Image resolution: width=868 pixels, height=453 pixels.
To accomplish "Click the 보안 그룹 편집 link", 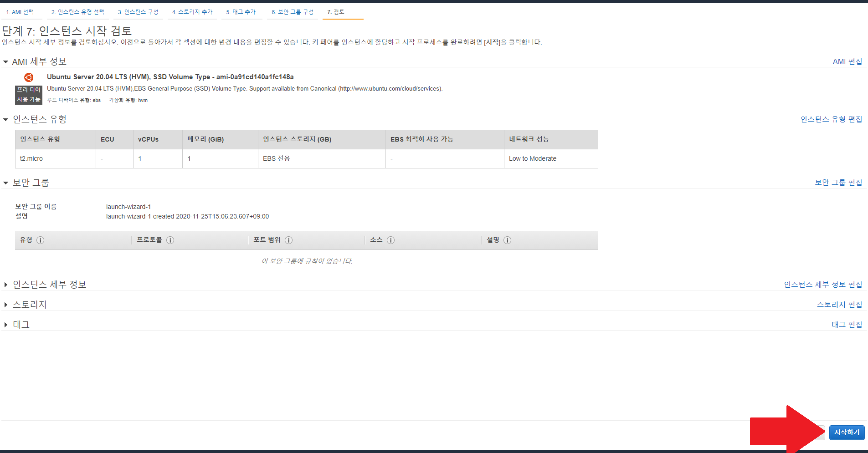I will click(x=839, y=183).
